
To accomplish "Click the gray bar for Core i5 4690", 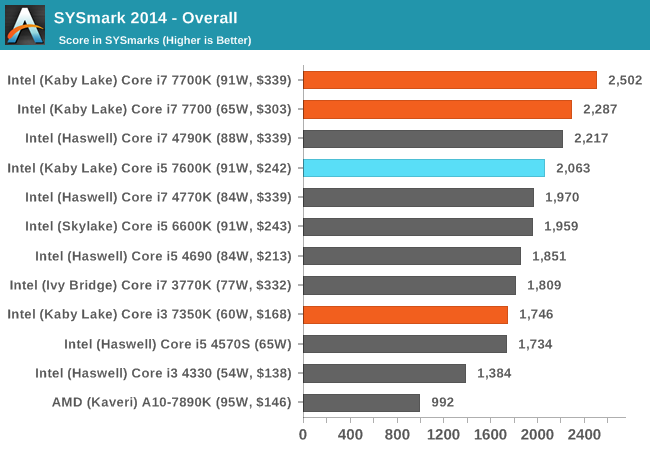I will (x=412, y=256).
